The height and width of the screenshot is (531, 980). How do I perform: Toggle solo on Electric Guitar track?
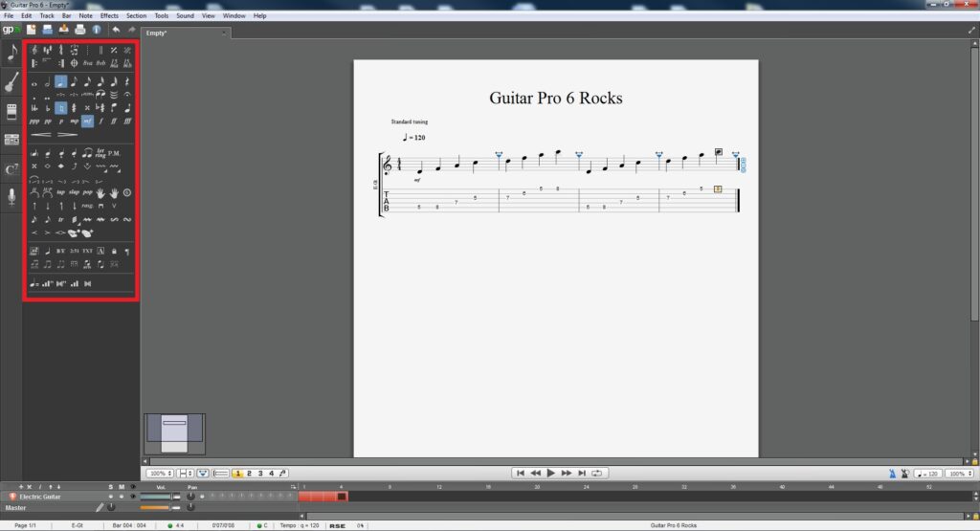click(111, 497)
